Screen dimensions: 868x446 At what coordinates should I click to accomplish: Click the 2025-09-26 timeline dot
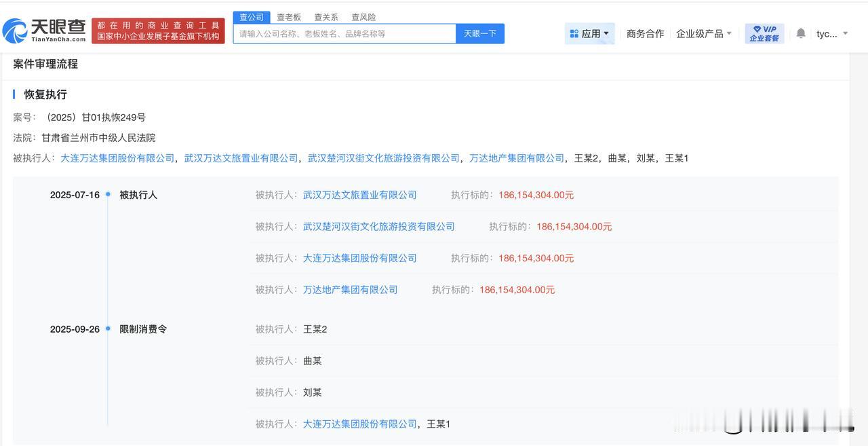(108, 329)
